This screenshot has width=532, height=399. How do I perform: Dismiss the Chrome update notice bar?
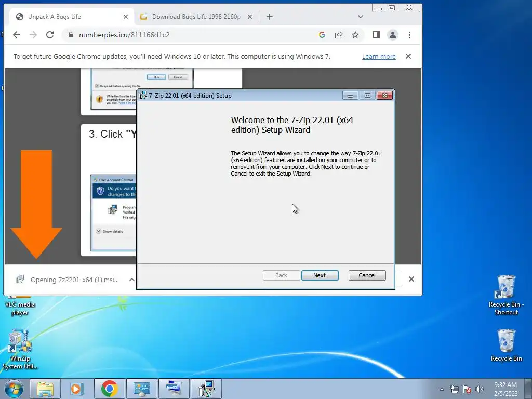(408, 56)
